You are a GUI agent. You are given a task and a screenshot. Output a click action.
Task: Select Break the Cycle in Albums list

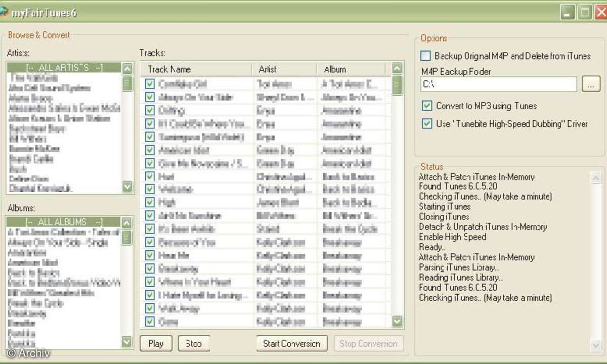[35, 303]
